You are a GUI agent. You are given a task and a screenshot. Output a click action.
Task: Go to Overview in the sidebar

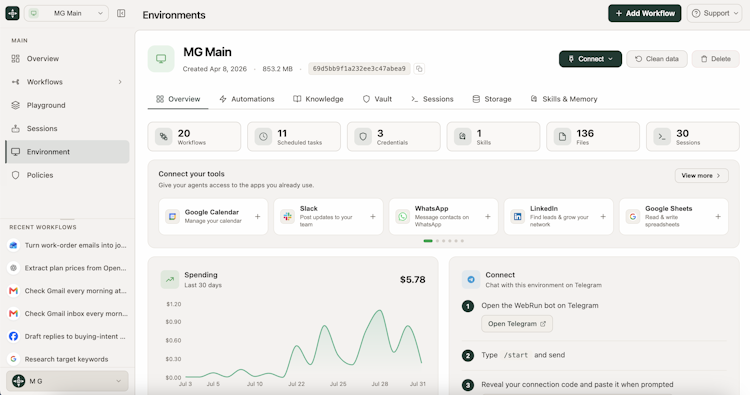67,59
